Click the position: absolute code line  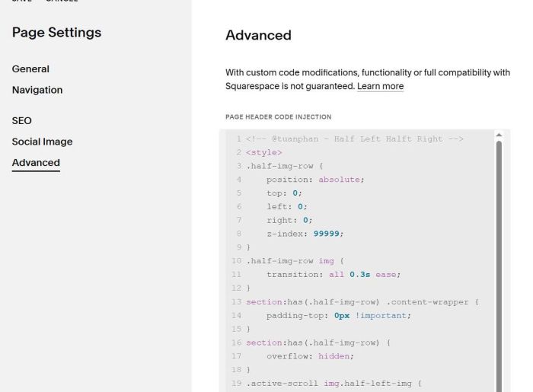click(315, 180)
